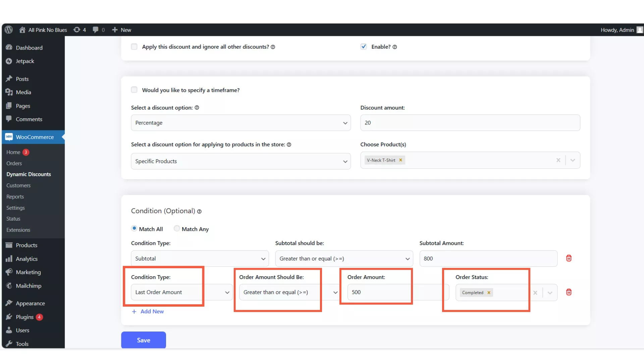Click the Save button
The width and height of the screenshot is (644, 362).
pyautogui.click(x=143, y=340)
